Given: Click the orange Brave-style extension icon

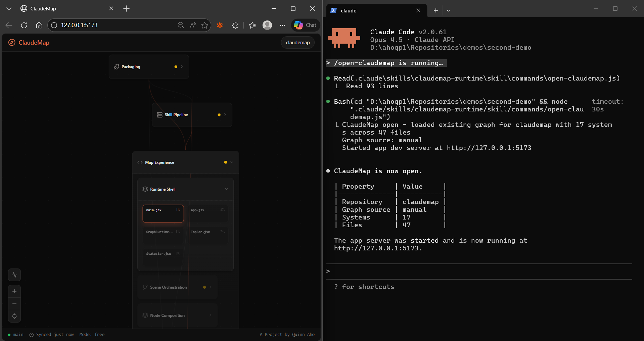Looking at the screenshot, I should click(220, 25).
